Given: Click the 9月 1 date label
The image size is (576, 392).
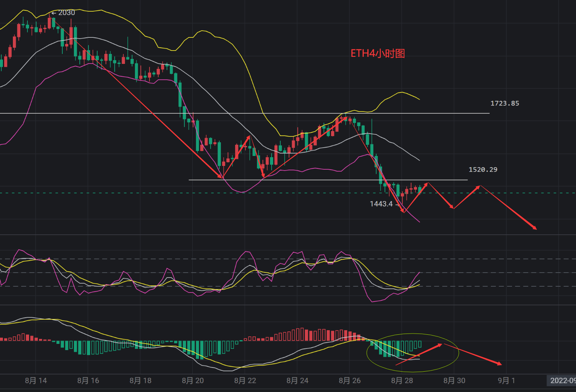Looking at the screenshot, I should (x=506, y=380).
